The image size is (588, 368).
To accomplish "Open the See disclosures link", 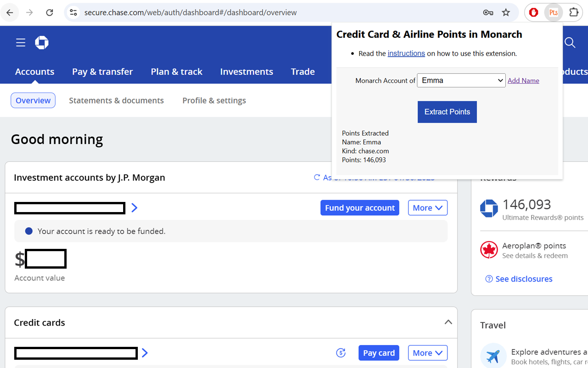I will click(x=524, y=279).
